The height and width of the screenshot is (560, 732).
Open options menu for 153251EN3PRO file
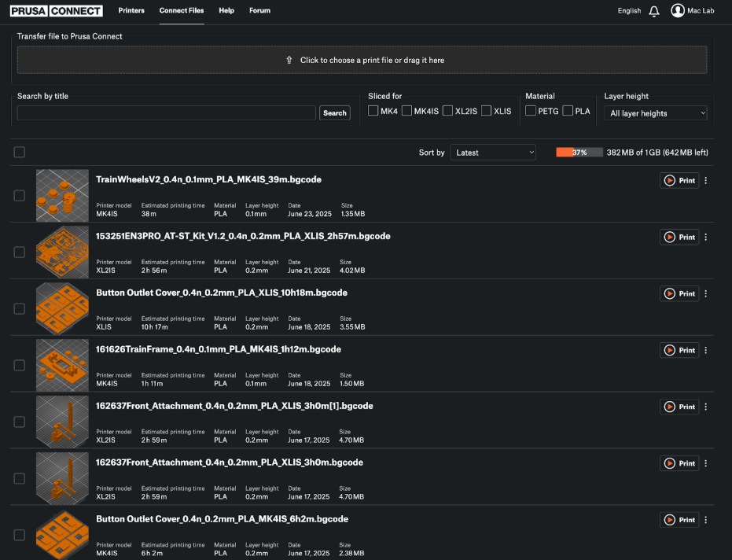(705, 237)
